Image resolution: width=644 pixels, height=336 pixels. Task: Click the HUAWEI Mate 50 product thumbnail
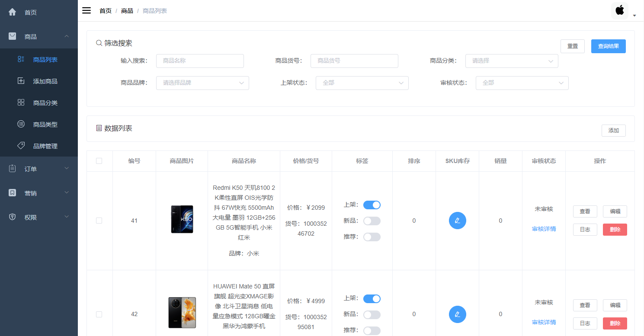182,313
